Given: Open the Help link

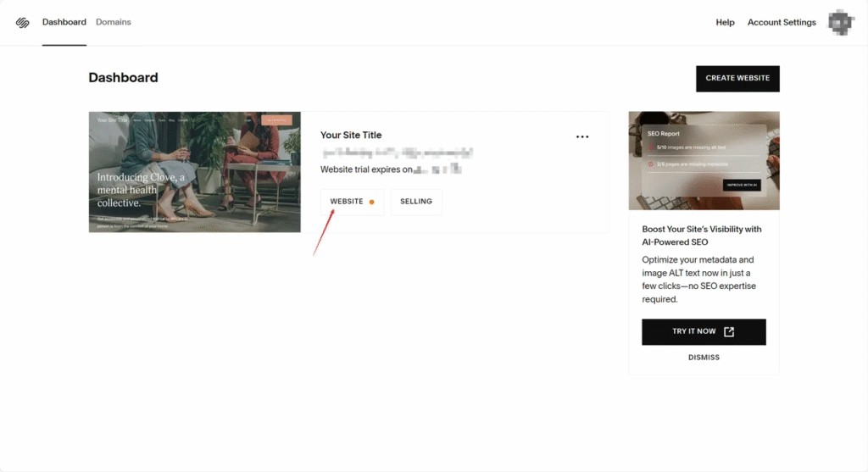Looking at the screenshot, I should (725, 22).
